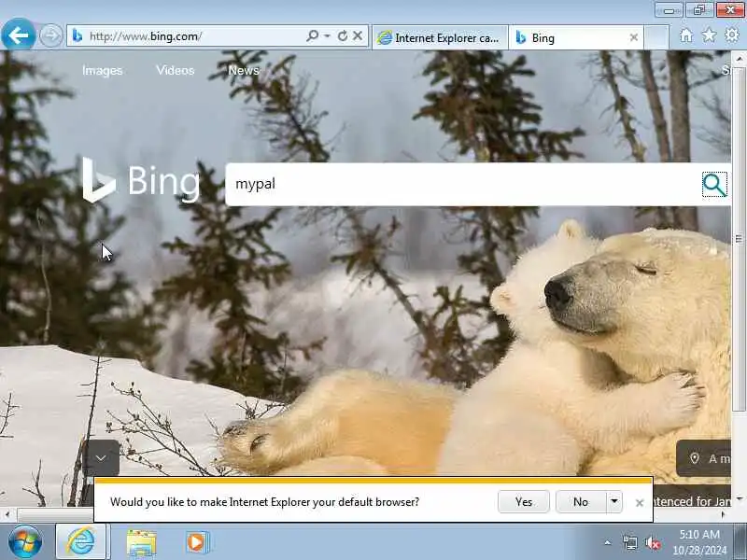
Task: Show hidden system tray icons
Action: click(x=608, y=542)
